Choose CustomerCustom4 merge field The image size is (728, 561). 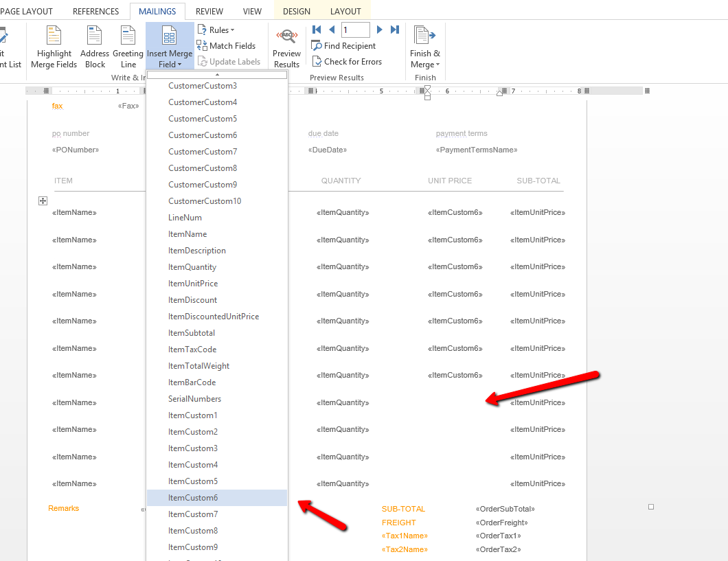coord(217,102)
